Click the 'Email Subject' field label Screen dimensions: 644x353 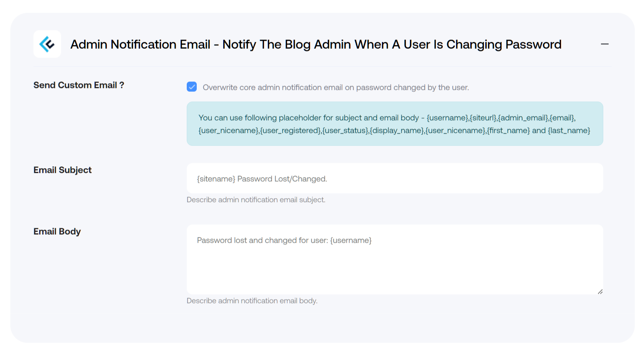(63, 170)
